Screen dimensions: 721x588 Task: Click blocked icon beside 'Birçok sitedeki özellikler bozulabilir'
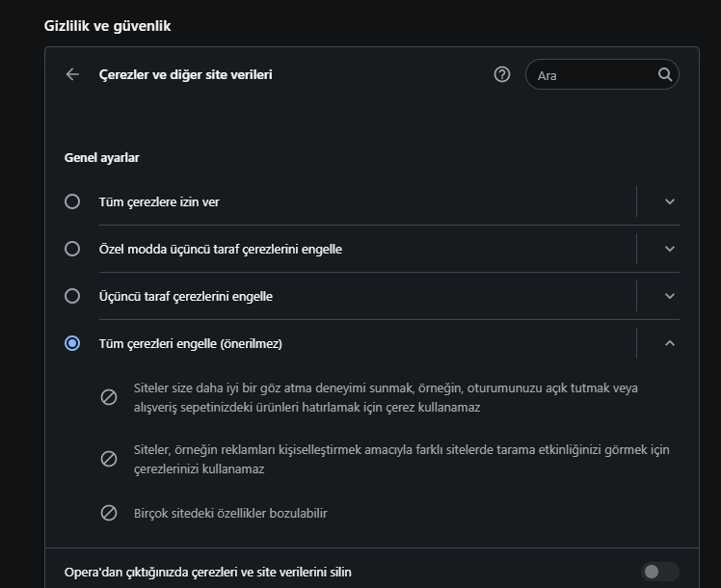[109, 513]
